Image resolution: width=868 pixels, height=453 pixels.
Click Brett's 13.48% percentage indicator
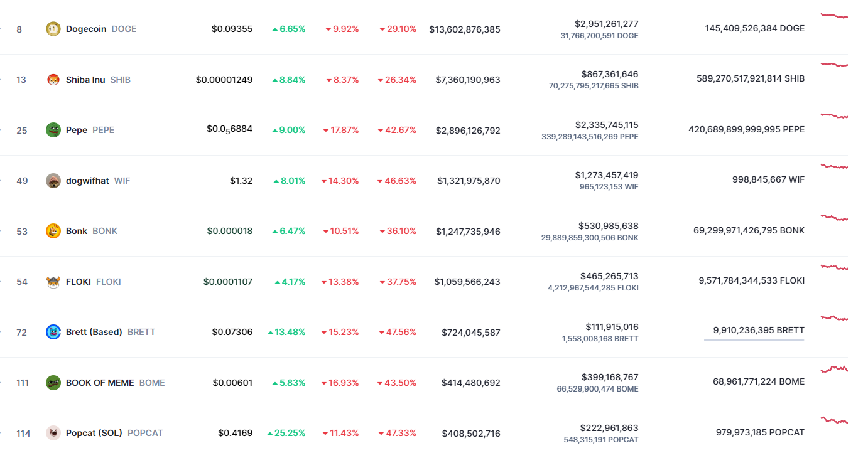point(288,332)
